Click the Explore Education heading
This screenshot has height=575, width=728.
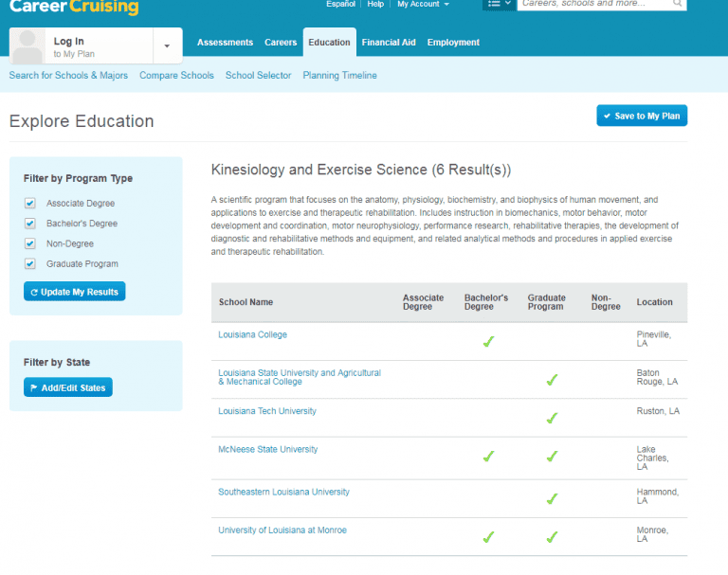82,121
